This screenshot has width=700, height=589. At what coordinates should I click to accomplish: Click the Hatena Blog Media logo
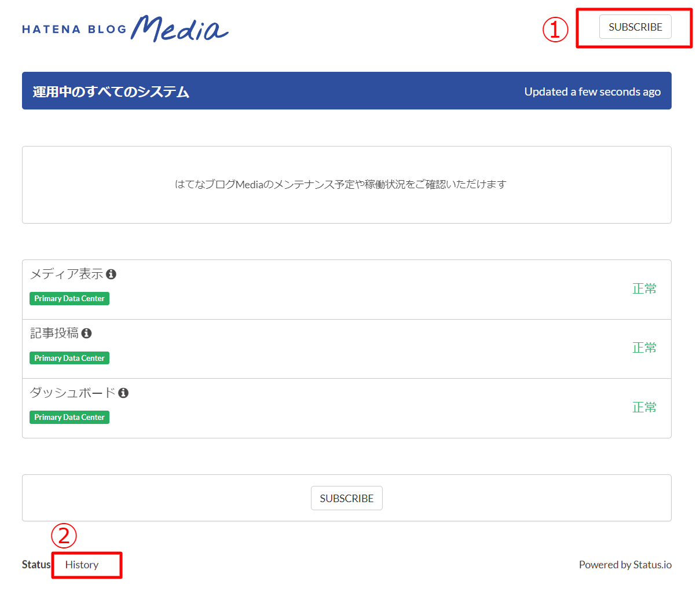coord(125,29)
